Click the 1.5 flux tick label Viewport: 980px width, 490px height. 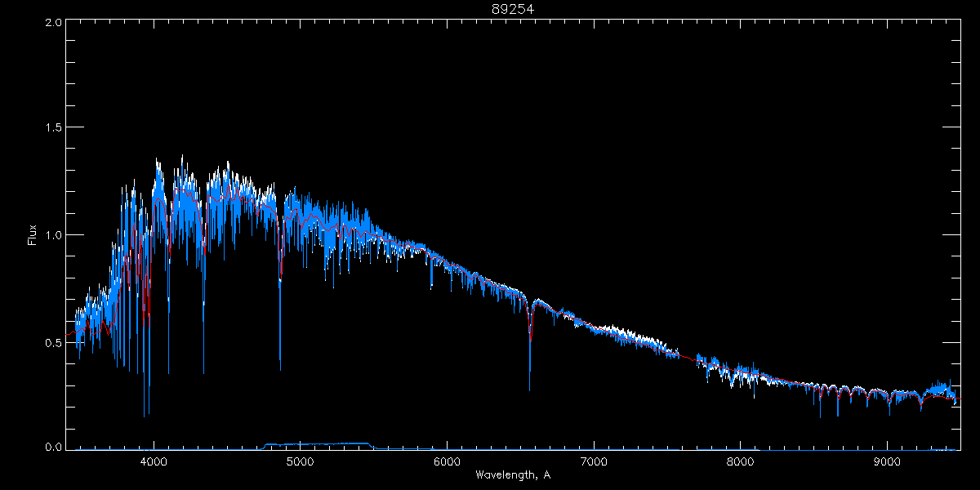tap(53, 128)
